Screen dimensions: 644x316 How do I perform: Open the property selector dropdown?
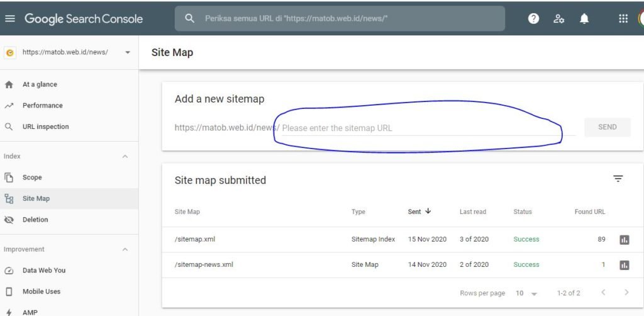click(x=127, y=53)
